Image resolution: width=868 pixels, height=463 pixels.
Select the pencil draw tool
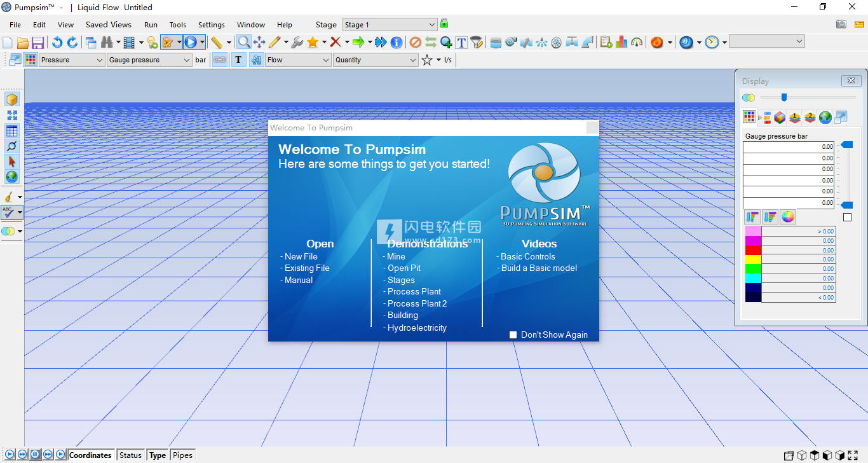[275, 43]
